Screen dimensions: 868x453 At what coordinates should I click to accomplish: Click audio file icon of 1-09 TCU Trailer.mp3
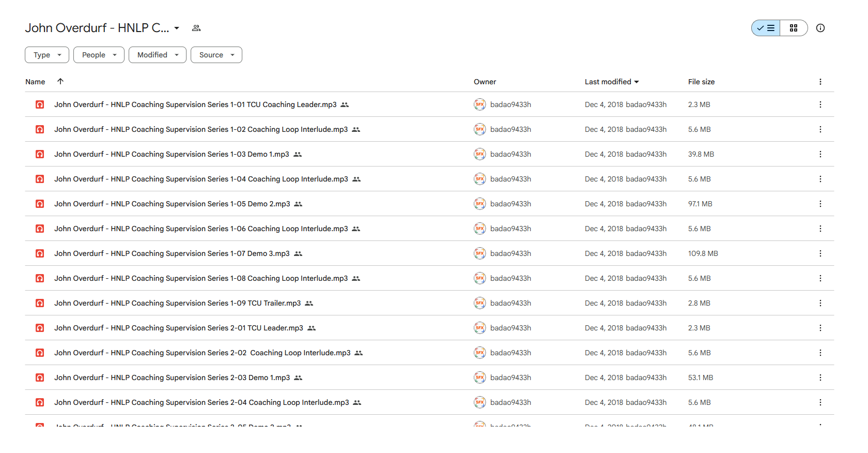click(40, 303)
